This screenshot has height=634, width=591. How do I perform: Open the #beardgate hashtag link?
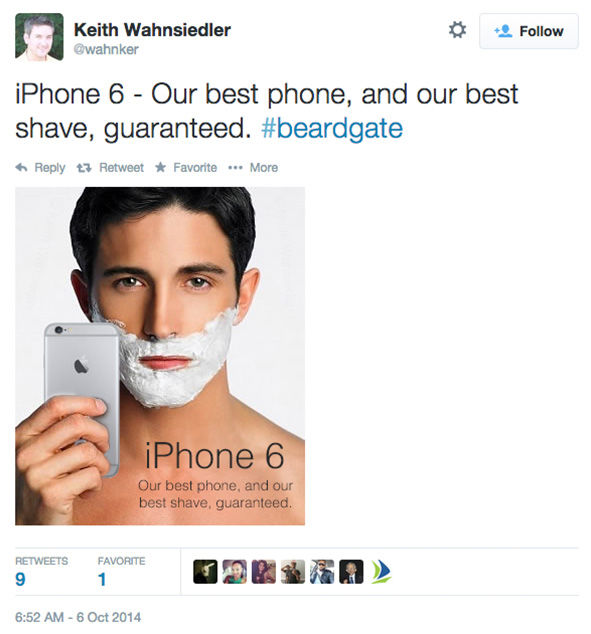[x=332, y=129]
